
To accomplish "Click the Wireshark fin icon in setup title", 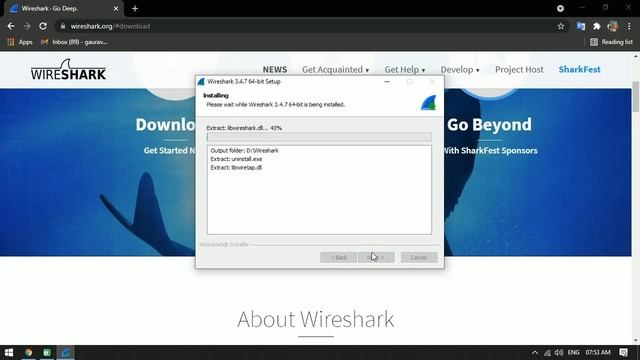I will pos(201,82).
